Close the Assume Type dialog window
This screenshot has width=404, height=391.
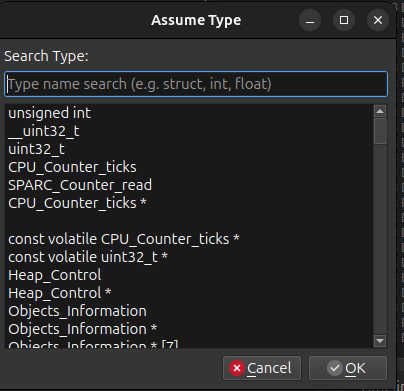point(378,20)
